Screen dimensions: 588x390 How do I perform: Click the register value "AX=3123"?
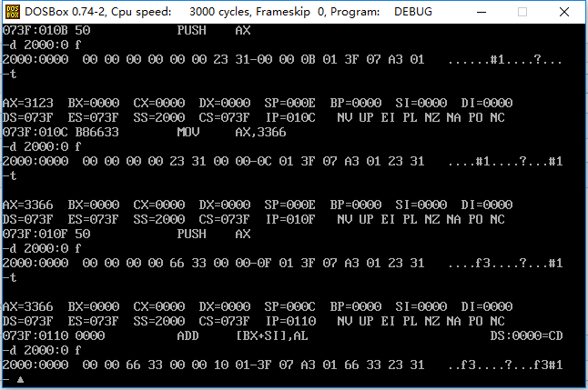(x=27, y=103)
